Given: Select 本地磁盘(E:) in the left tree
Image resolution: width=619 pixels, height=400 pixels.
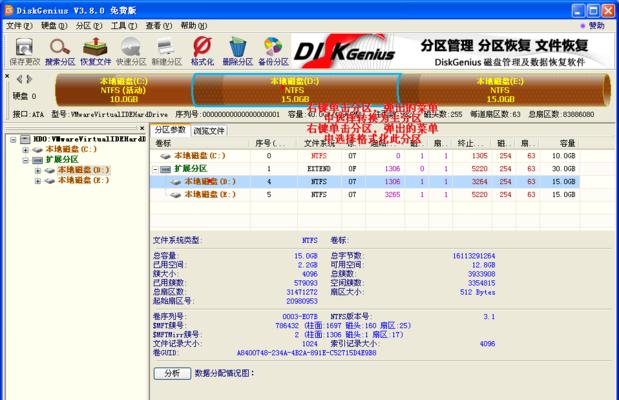Looking at the screenshot, I should point(84,180).
